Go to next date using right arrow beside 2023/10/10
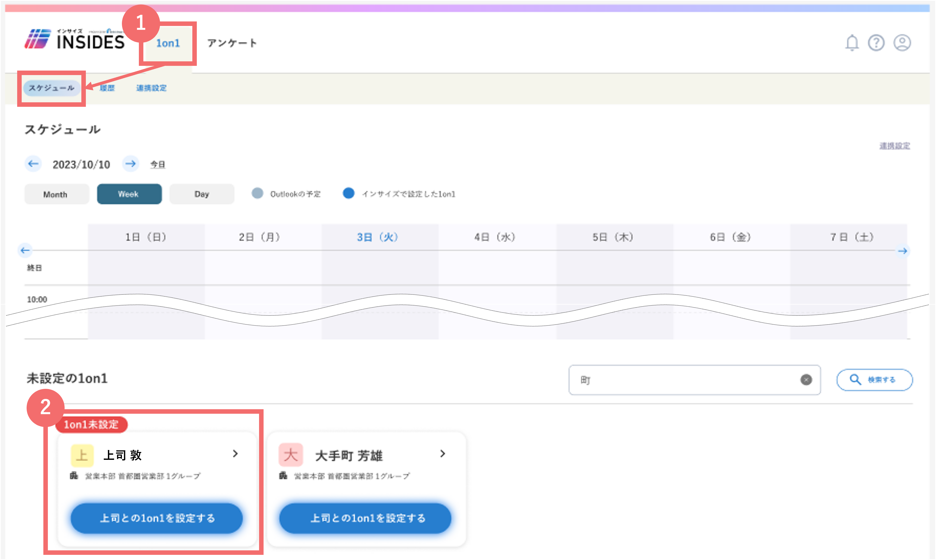The width and height of the screenshot is (936, 560). click(131, 164)
